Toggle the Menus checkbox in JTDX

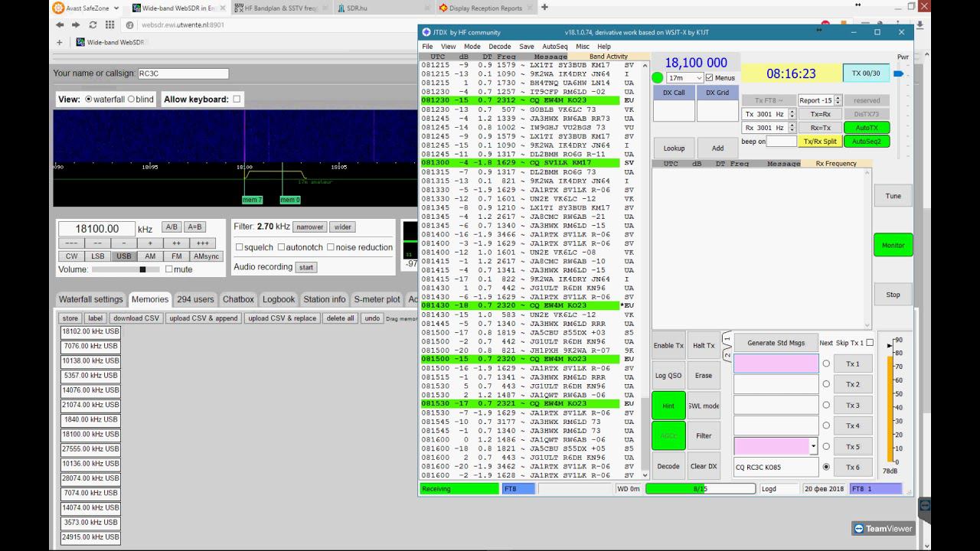(710, 78)
